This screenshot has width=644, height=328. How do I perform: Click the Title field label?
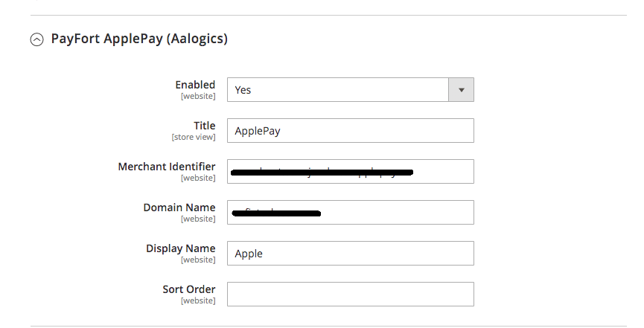(205, 126)
